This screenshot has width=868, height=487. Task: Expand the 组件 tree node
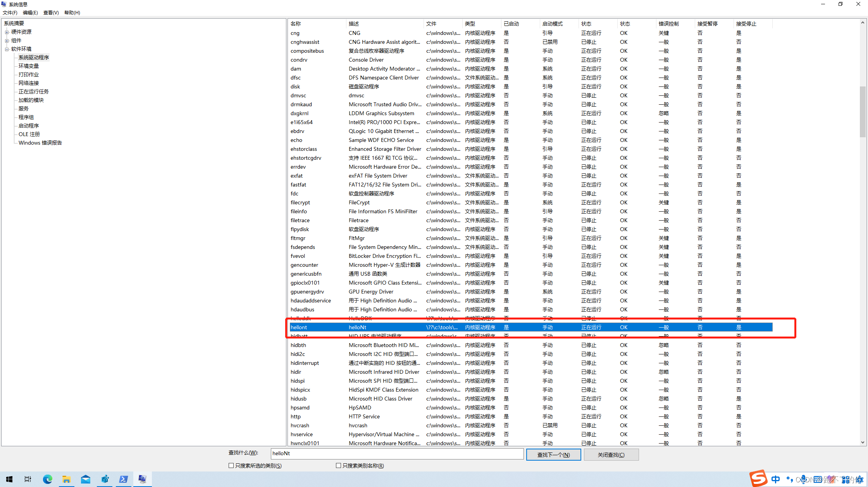pos(7,41)
